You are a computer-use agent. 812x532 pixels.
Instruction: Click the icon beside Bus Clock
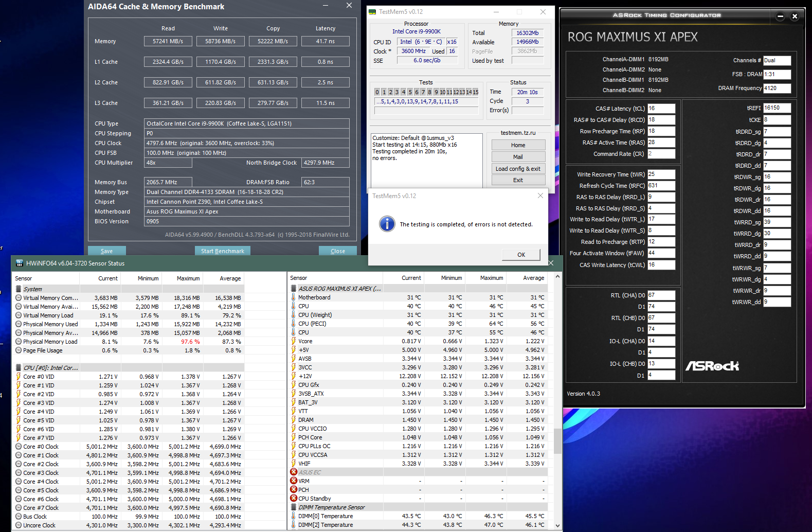[19, 517]
